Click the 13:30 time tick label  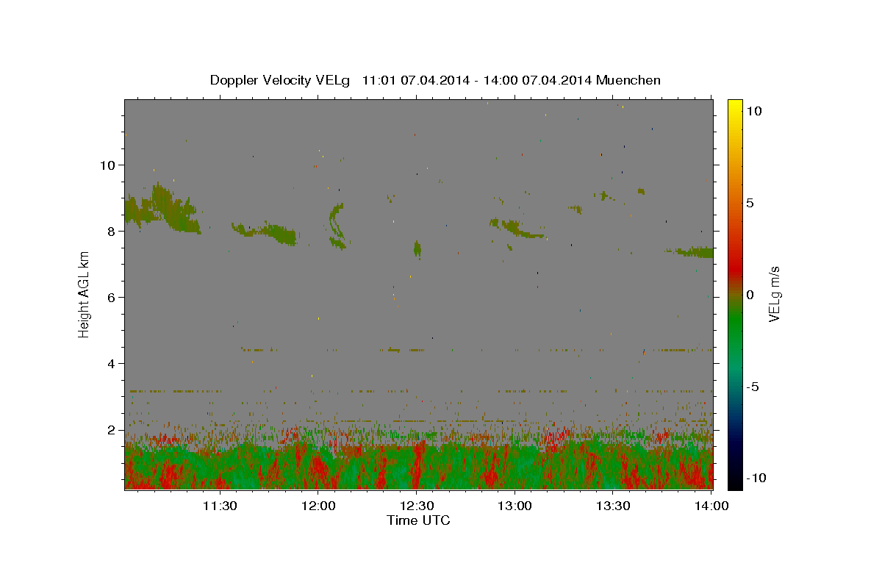pyautogui.click(x=614, y=506)
